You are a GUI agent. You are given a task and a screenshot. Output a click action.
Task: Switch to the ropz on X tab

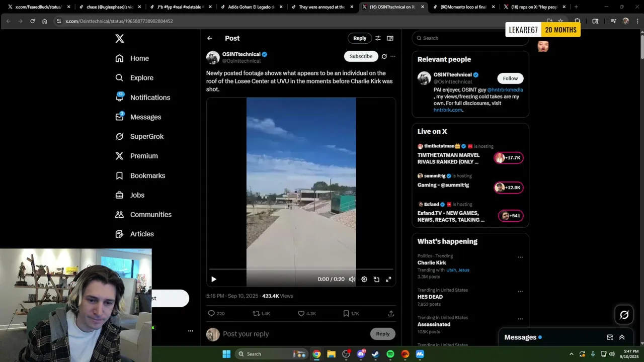pyautogui.click(x=534, y=7)
